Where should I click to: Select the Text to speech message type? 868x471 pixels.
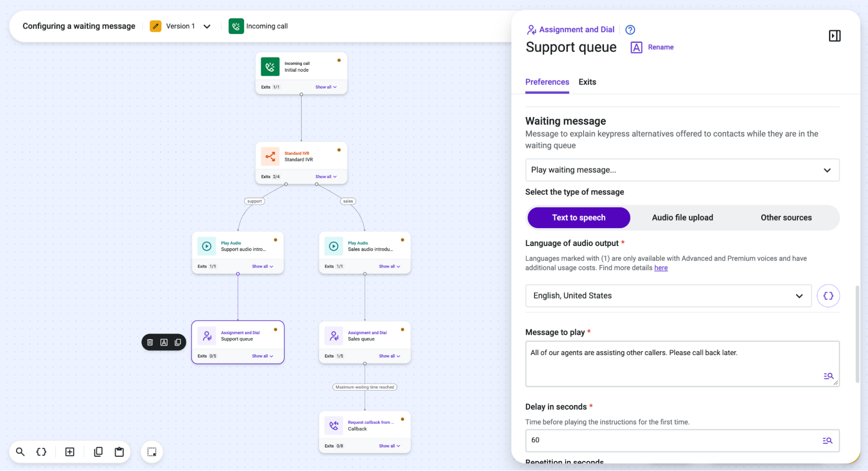pos(578,218)
